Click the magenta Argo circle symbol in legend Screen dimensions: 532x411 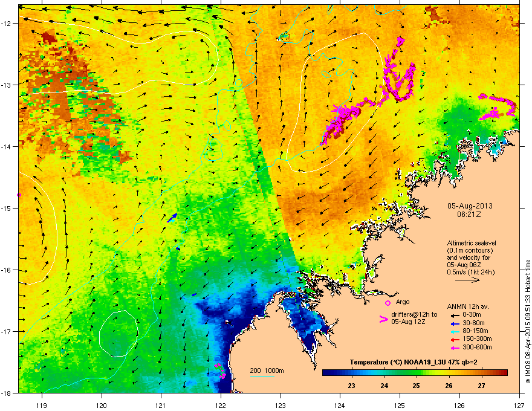(x=388, y=303)
